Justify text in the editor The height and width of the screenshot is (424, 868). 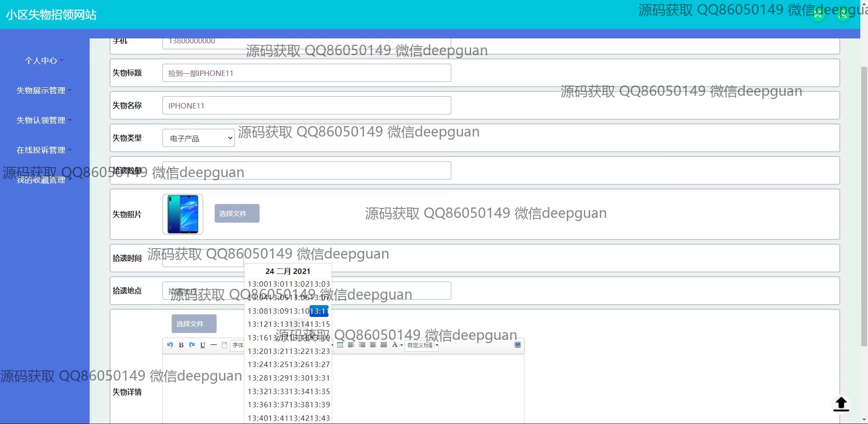click(384, 345)
